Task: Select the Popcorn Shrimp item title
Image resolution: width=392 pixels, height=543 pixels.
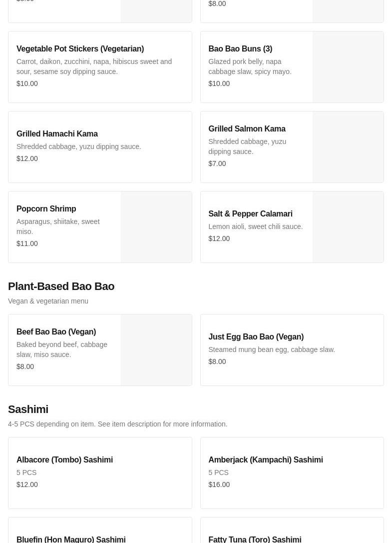Action: tap(46, 209)
